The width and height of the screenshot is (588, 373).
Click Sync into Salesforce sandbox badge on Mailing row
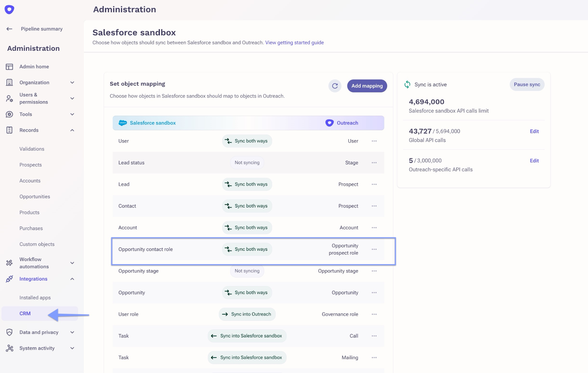tap(247, 358)
